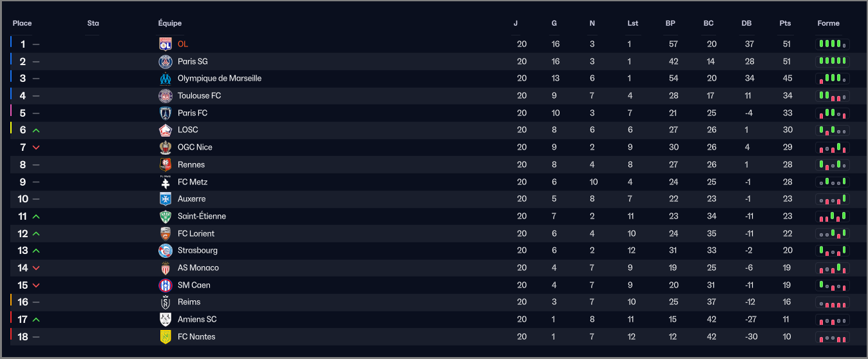The height and width of the screenshot is (359, 868).
Task: Sort by the Équipe column header
Action: click(x=170, y=23)
